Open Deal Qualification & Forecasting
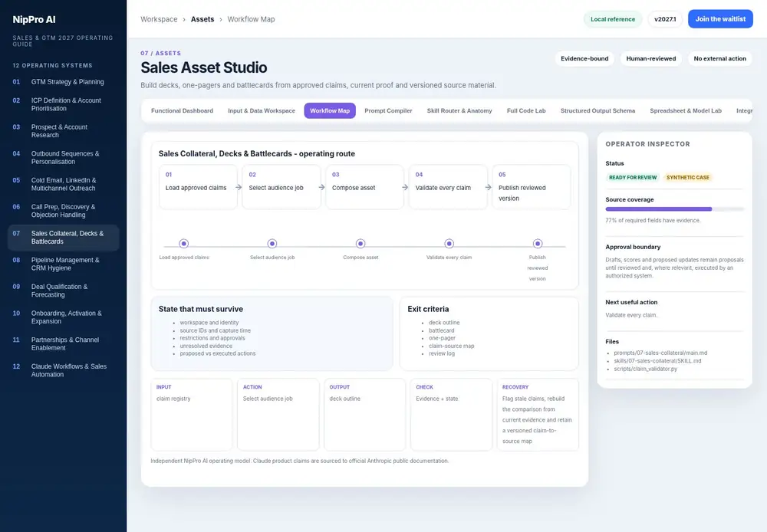 coord(64,291)
